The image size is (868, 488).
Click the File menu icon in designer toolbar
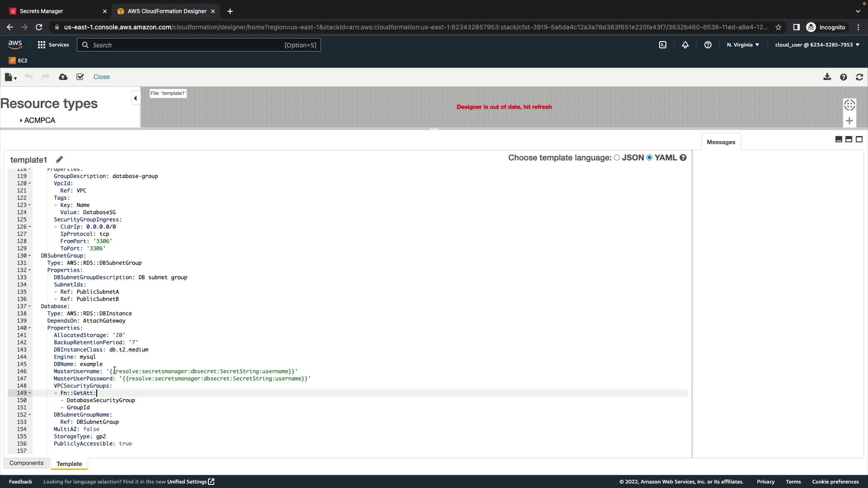tap(10, 77)
